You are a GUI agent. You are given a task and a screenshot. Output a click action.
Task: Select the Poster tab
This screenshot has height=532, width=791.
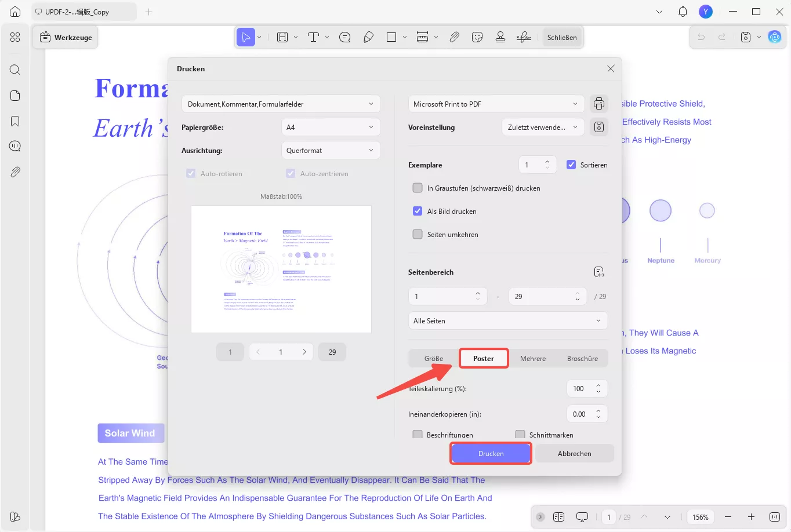click(484, 358)
